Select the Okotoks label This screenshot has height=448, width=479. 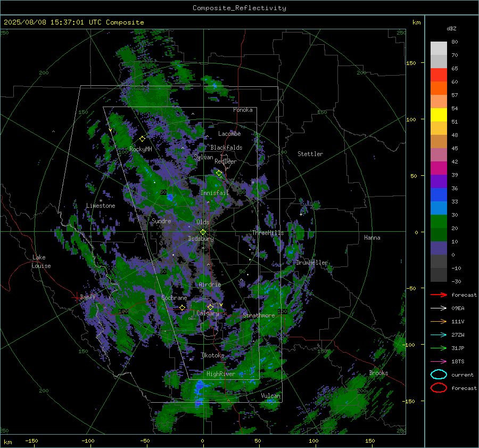click(x=213, y=355)
